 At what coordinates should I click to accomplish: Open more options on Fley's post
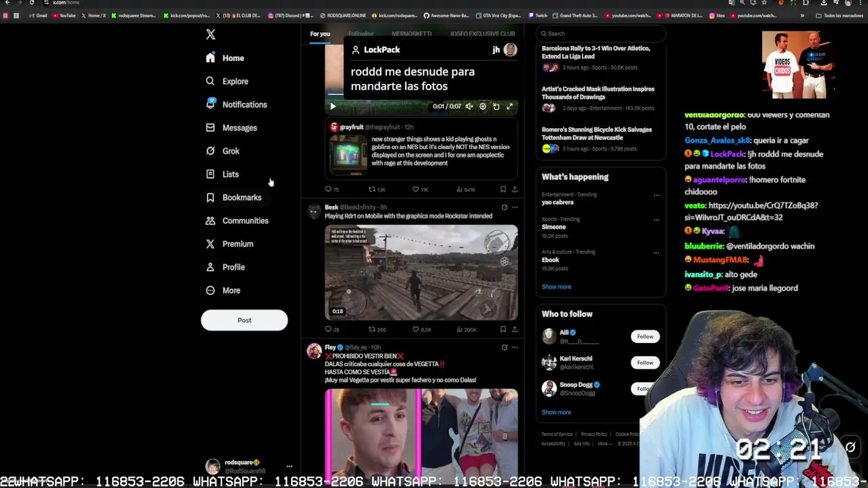(515, 347)
